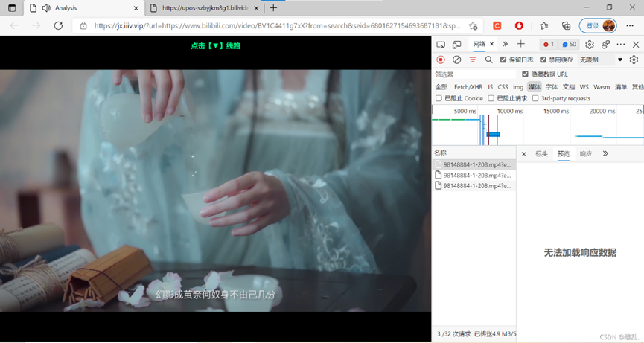This screenshot has width=644, height=343.
Task: Filter requests by 文档
Action: 569,87
